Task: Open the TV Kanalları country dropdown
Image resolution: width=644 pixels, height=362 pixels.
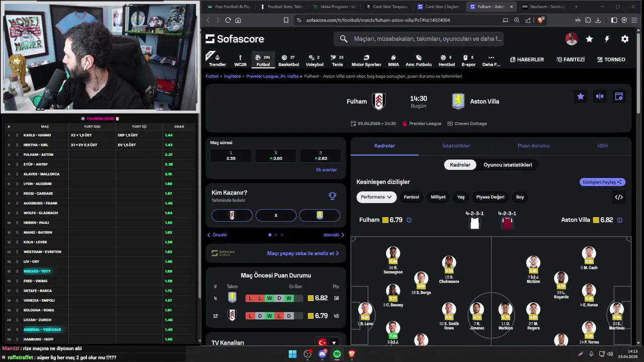Action: tap(327, 343)
